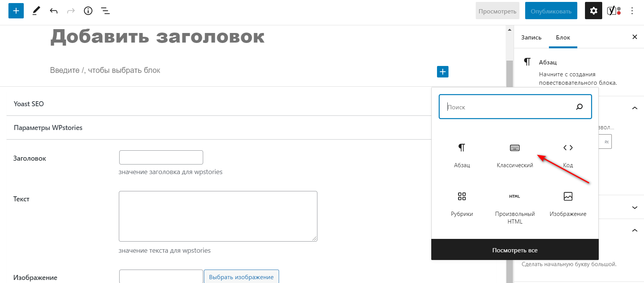Collapse the first sidebar panel chevron
Screen dimensions: 644x283
click(x=635, y=108)
